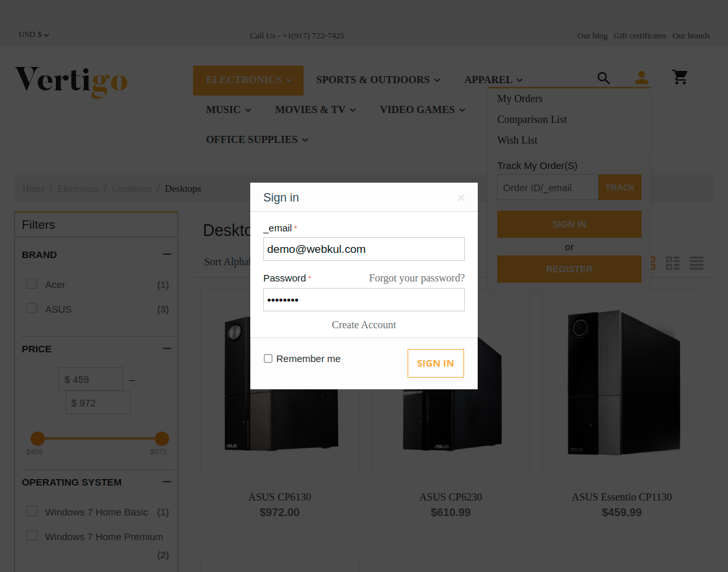Screen dimensions: 728x572
Task: Switch to list view of products
Action: 696,263
